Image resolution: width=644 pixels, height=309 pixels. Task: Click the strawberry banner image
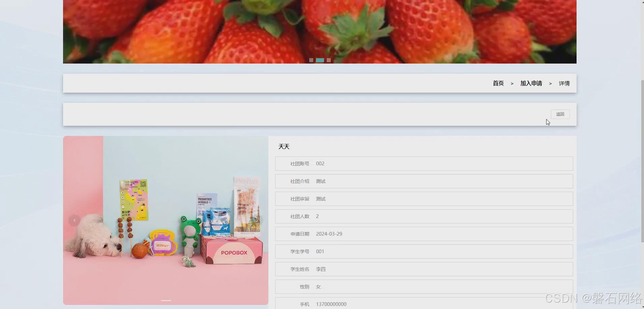point(320,32)
